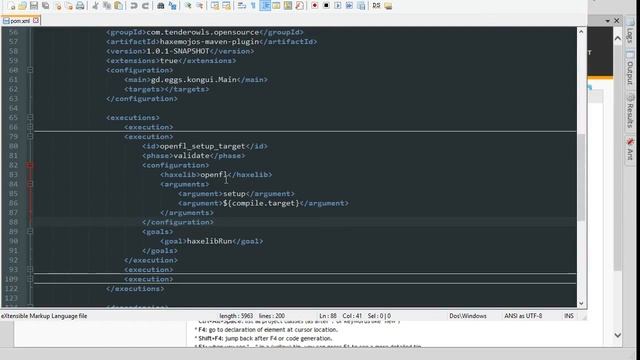Image resolution: width=640 pixels, height=360 pixels.
Task: Click the text openfl_setup_target on line 80
Action: [x=202, y=146]
